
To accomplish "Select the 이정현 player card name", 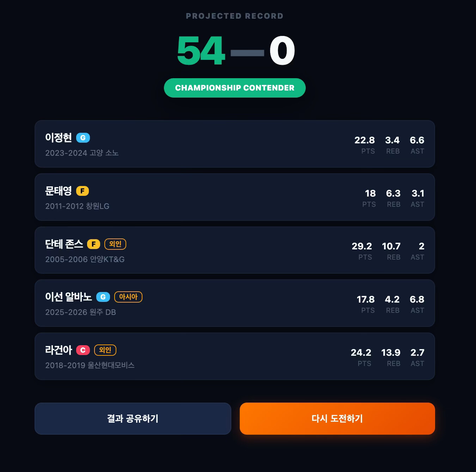I will click(x=59, y=138).
